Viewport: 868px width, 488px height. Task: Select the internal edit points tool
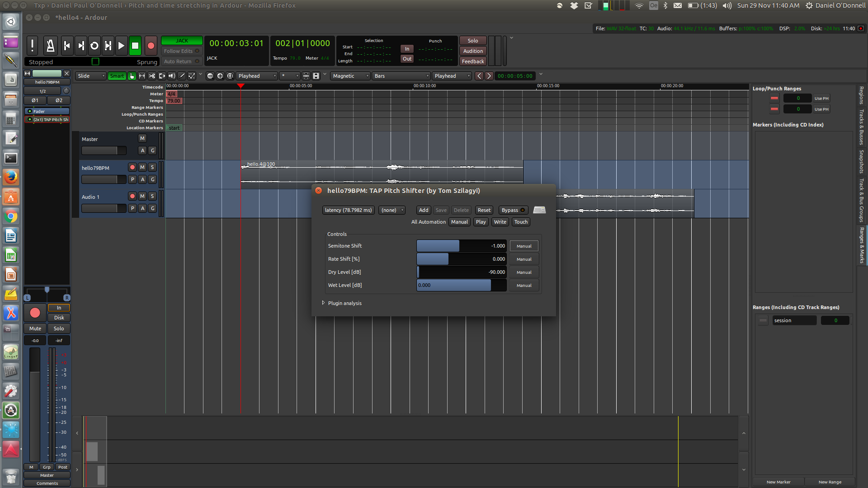[x=192, y=76]
